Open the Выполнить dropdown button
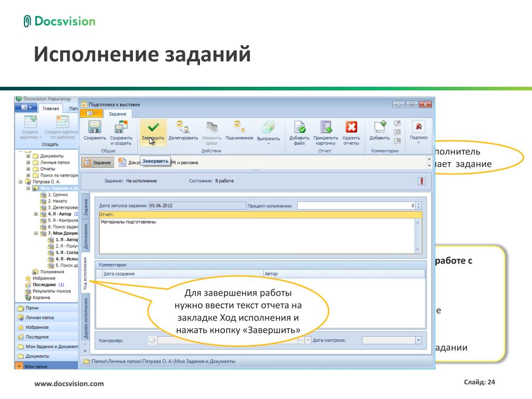This screenshot has height=399, width=532. [269, 133]
